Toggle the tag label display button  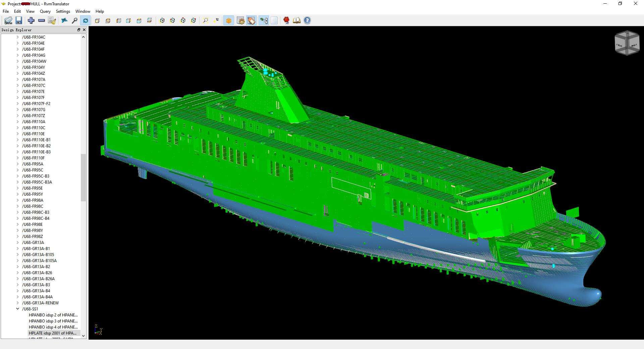251,20
